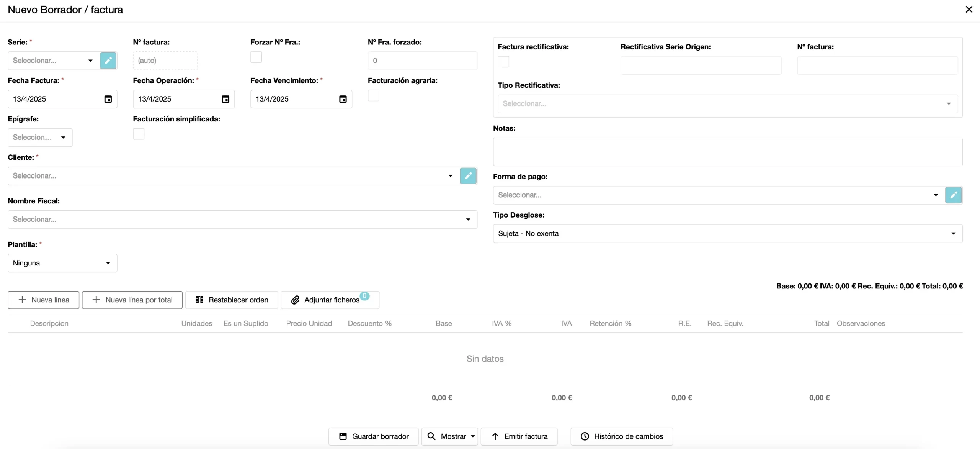Expand the Tipo Desglose dropdown
Image resolution: width=980 pixels, height=449 pixels.
click(x=727, y=233)
